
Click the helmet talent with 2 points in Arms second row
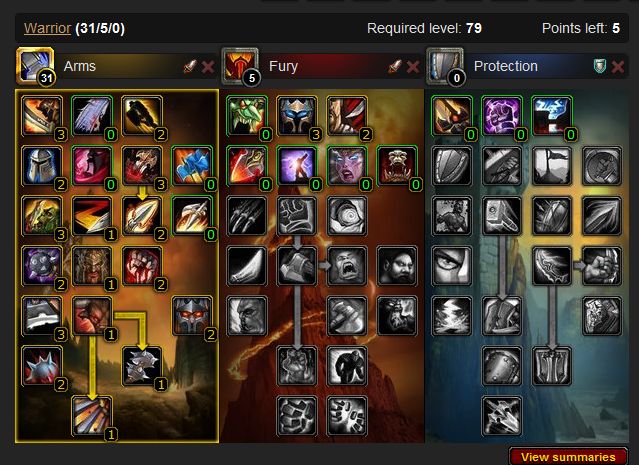pyautogui.click(x=42, y=166)
